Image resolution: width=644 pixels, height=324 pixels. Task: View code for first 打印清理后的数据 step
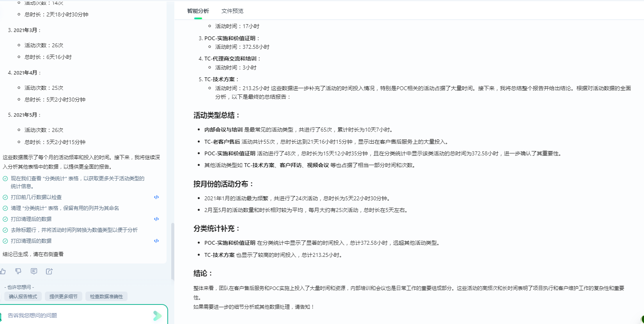coord(156,219)
